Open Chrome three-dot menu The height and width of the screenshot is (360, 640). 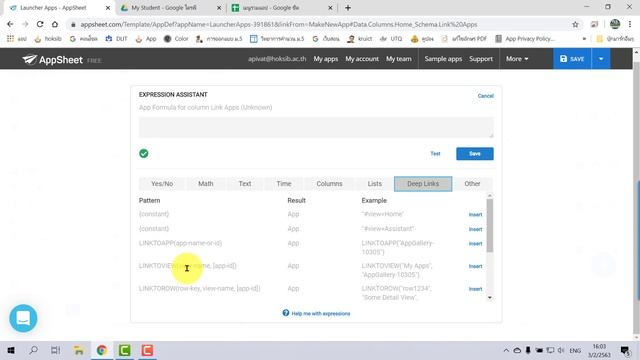(x=630, y=24)
